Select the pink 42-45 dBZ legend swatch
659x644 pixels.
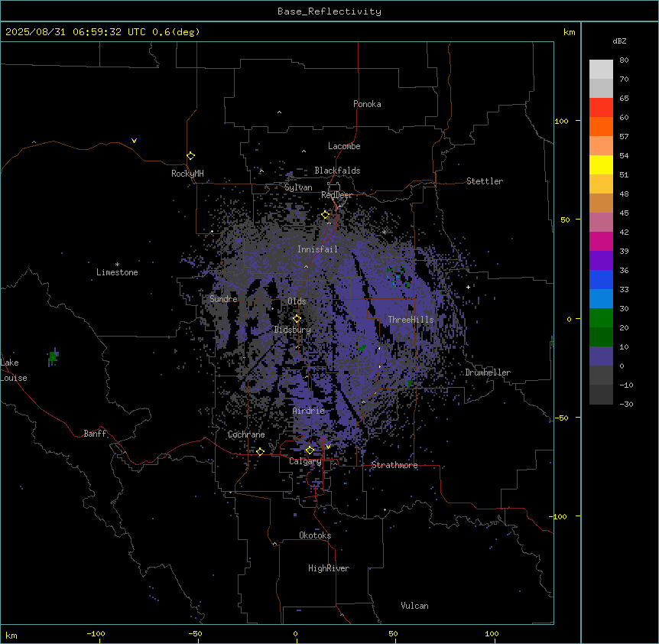601,223
